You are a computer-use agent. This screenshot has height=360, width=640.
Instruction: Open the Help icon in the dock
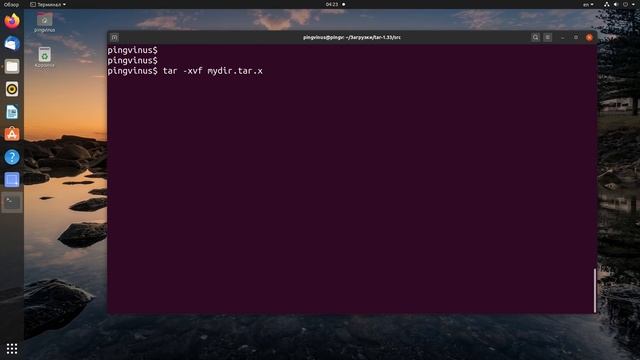coord(12,157)
